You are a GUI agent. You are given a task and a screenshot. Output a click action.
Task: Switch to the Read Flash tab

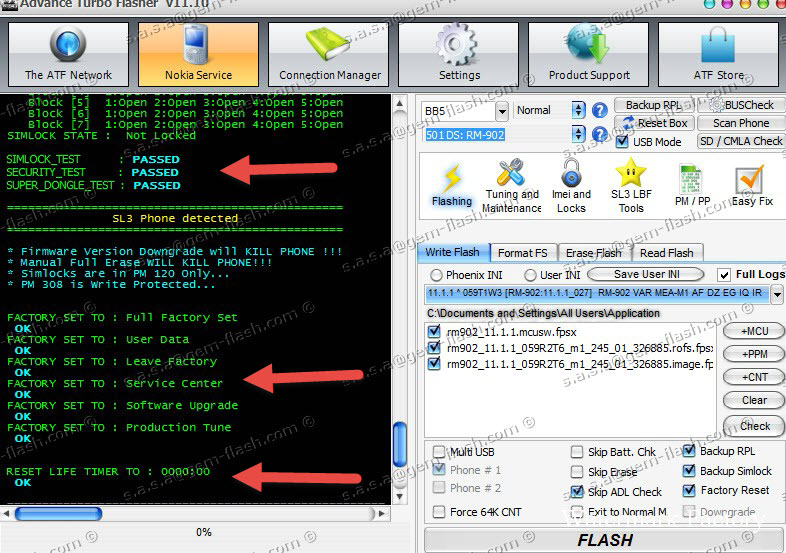pyautogui.click(x=667, y=253)
